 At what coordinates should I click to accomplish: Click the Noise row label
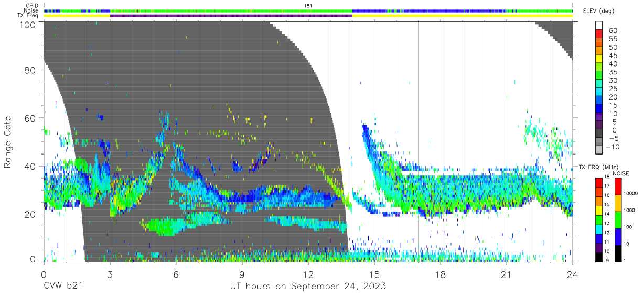(31, 10)
